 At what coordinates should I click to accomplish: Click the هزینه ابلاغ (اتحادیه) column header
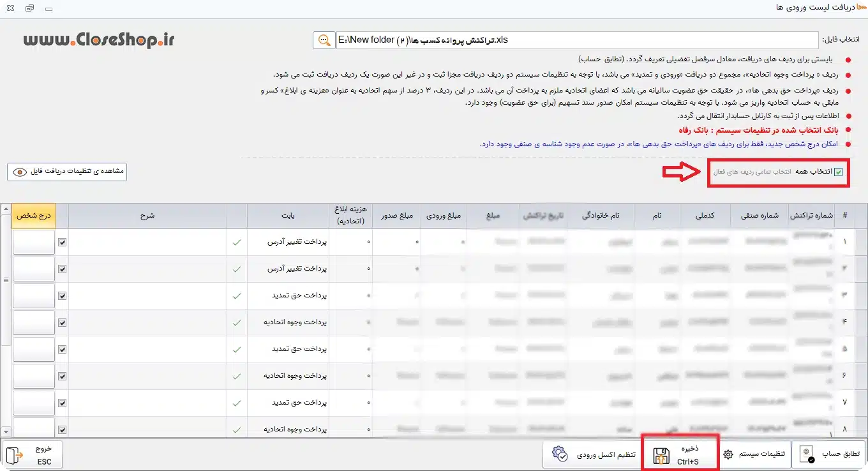350,216
